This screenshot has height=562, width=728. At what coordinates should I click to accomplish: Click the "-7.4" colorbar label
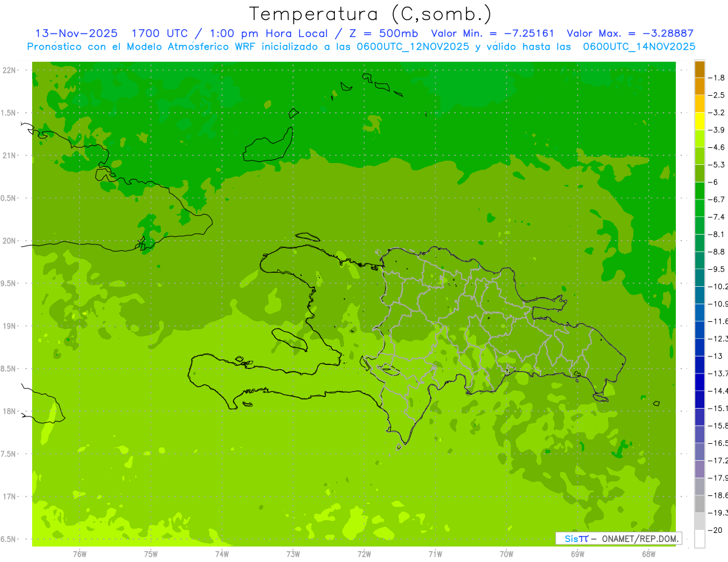pos(716,217)
